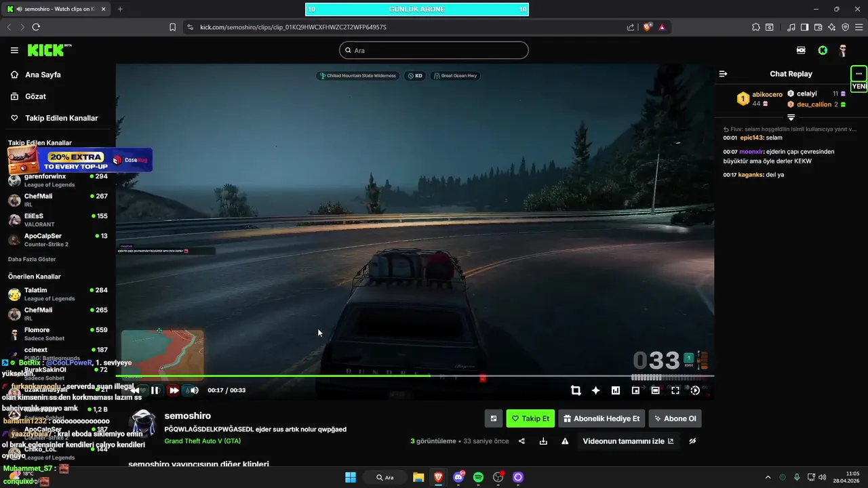Image resolution: width=868 pixels, height=488 pixels.
Task: Download the clip
Action: pyautogui.click(x=543, y=441)
